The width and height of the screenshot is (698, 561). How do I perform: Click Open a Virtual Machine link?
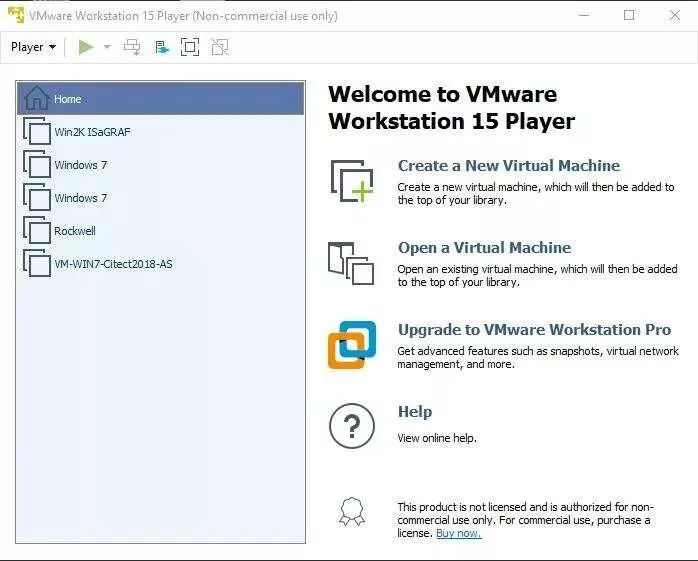point(484,248)
